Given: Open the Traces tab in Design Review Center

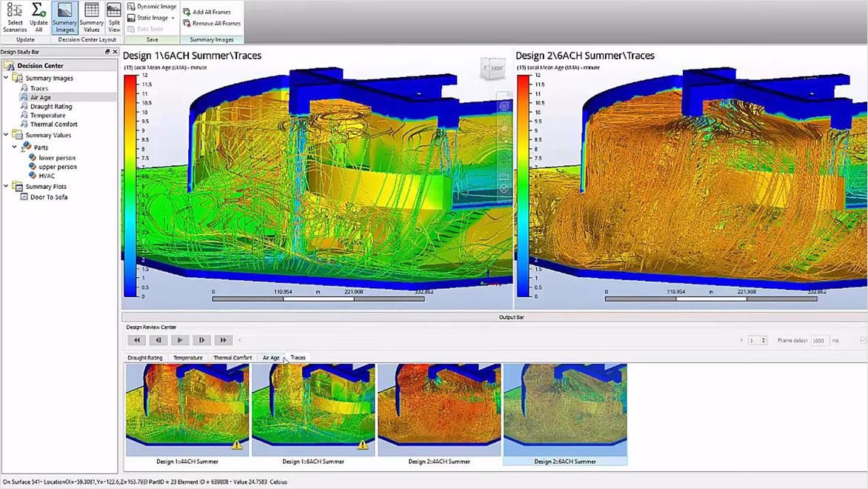Looking at the screenshot, I should [x=297, y=357].
